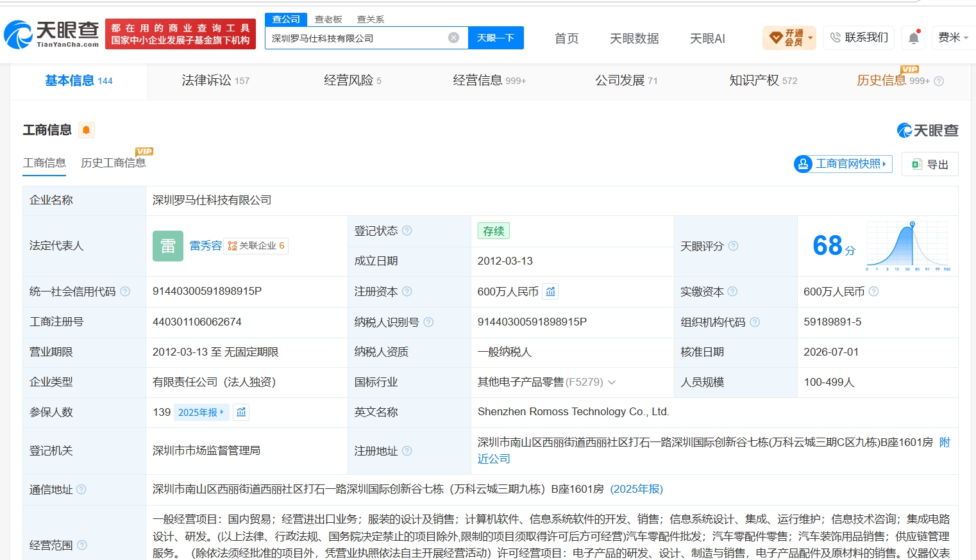
Task: Open the 历史信息 VIP tab
Action: (x=893, y=81)
